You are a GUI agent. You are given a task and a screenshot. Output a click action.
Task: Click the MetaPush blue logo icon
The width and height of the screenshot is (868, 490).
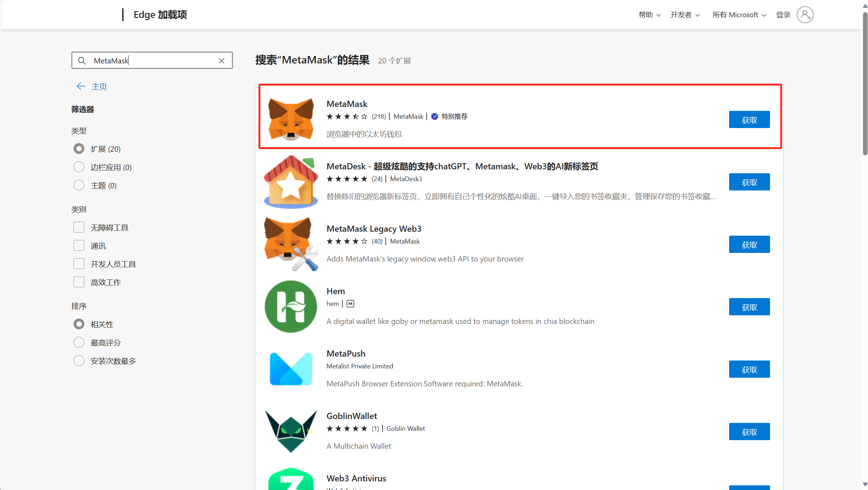click(x=291, y=369)
